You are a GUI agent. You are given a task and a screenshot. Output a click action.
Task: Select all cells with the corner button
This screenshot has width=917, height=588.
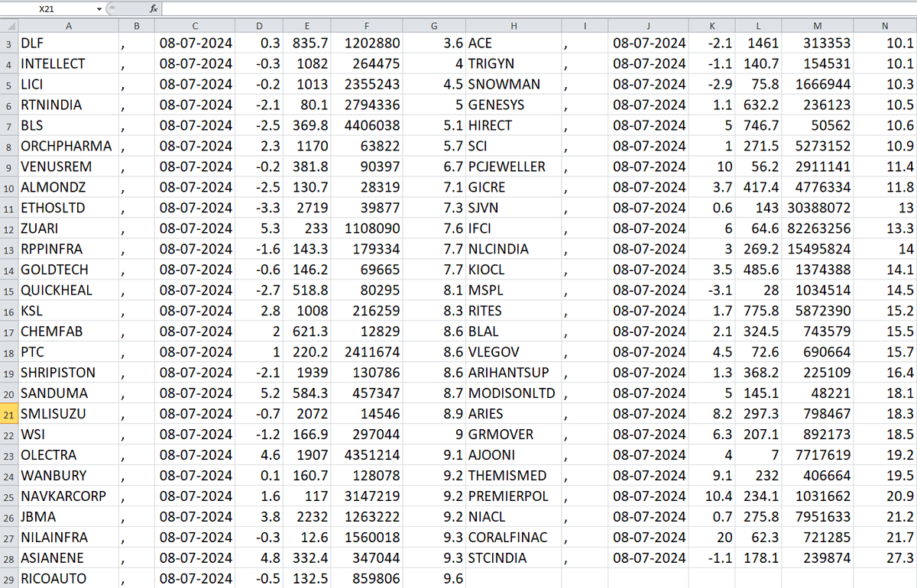click(8, 27)
